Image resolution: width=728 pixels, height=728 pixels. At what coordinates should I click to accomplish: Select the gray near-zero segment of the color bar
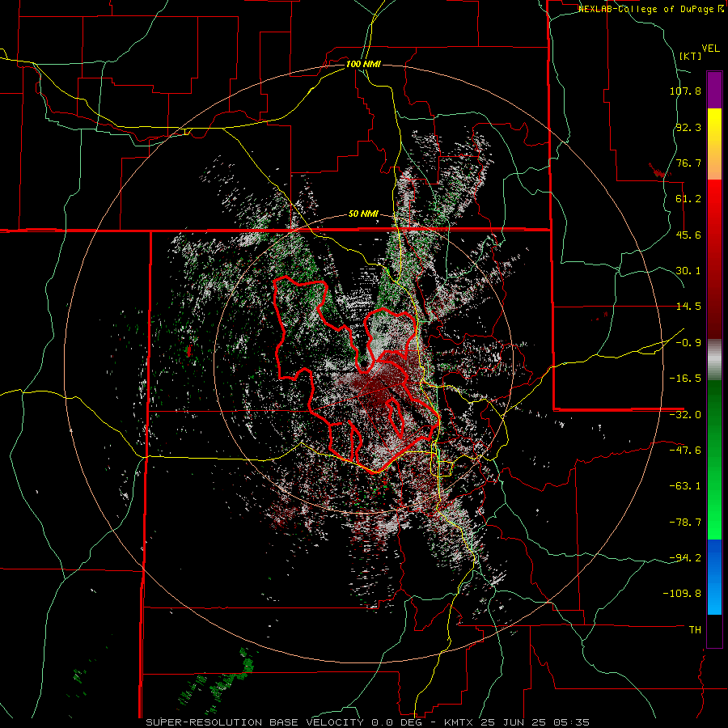click(714, 360)
